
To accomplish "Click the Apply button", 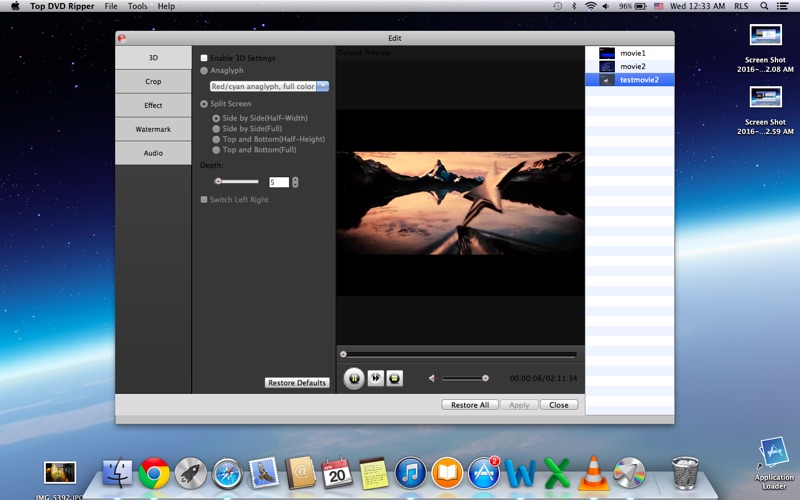I will (519, 405).
